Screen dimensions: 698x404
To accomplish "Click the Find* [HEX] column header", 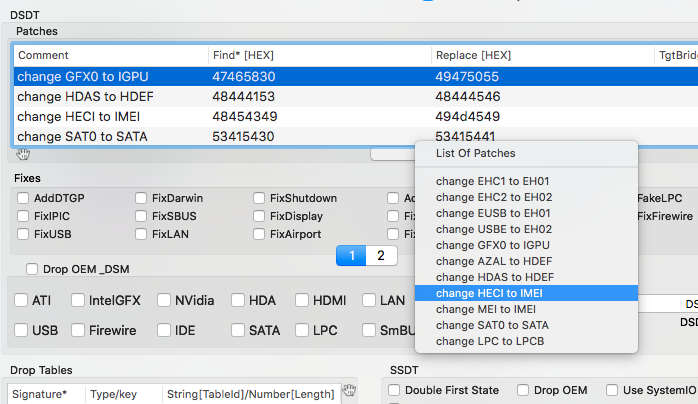I will (320, 55).
